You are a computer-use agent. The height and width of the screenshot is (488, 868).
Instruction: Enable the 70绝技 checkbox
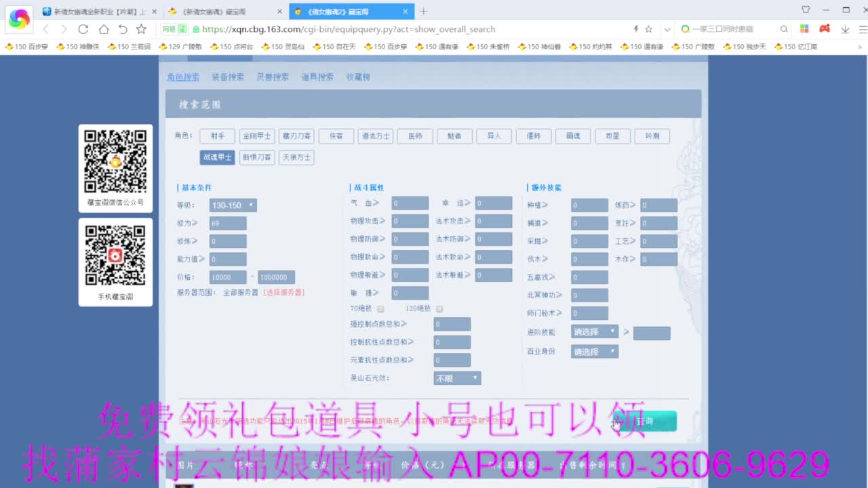(x=381, y=308)
